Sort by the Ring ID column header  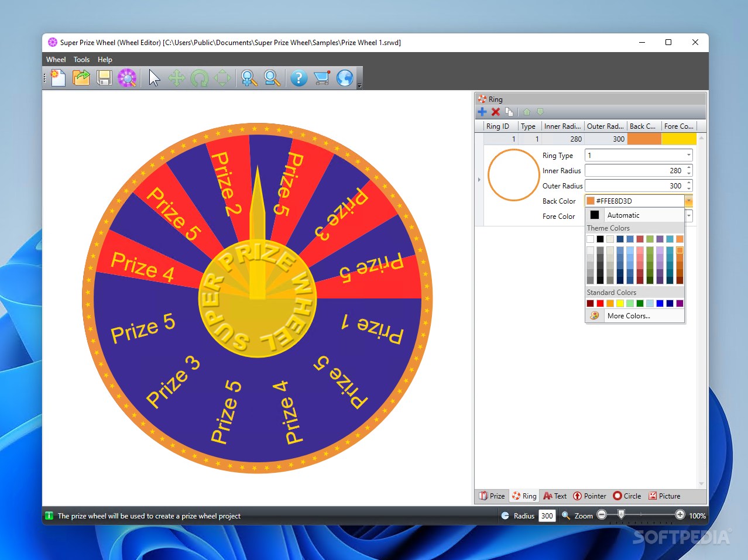(x=500, y=126)
